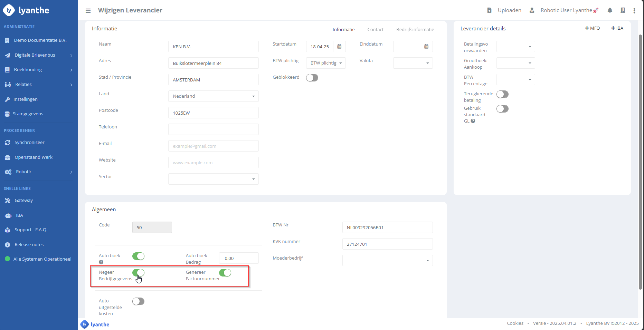Screen dimensions: 644x330
Task: Click the Gebruik standaard GL help icon
Action: pos(473,121)
